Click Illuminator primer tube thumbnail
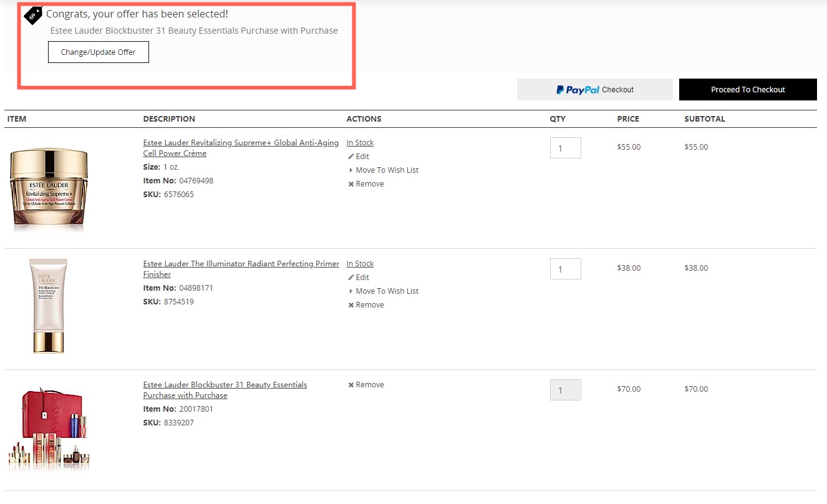 [x=49, y=307]
